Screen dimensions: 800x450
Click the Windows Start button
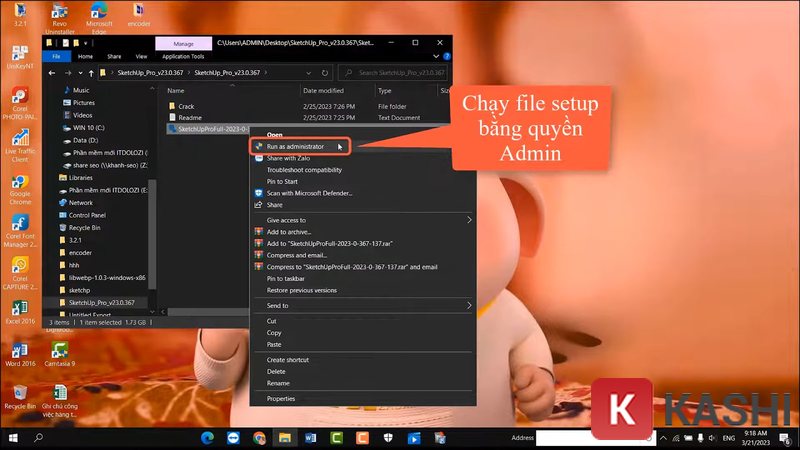[13, 438]
